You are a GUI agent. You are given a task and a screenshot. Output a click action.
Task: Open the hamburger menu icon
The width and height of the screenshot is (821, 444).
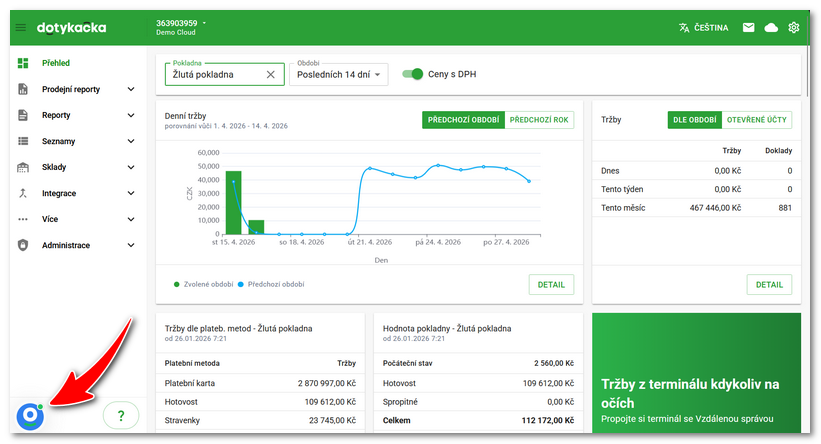21,27
